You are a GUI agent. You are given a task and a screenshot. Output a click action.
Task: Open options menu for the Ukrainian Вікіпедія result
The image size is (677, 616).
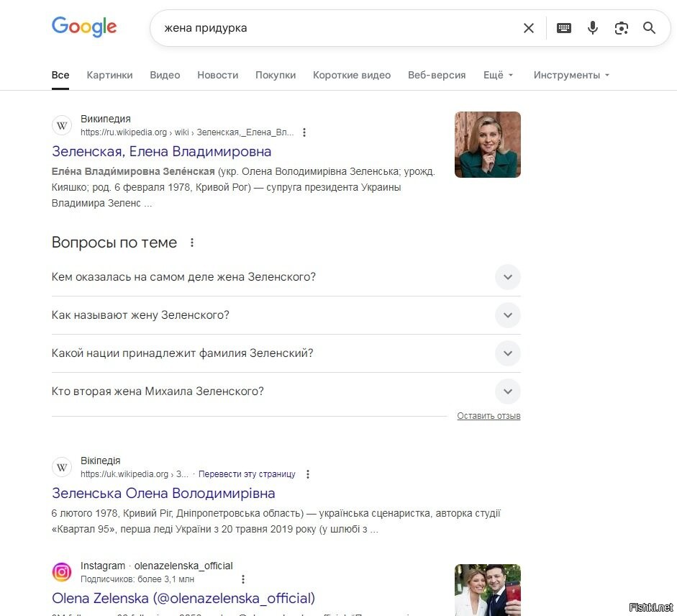coord(308,474)
